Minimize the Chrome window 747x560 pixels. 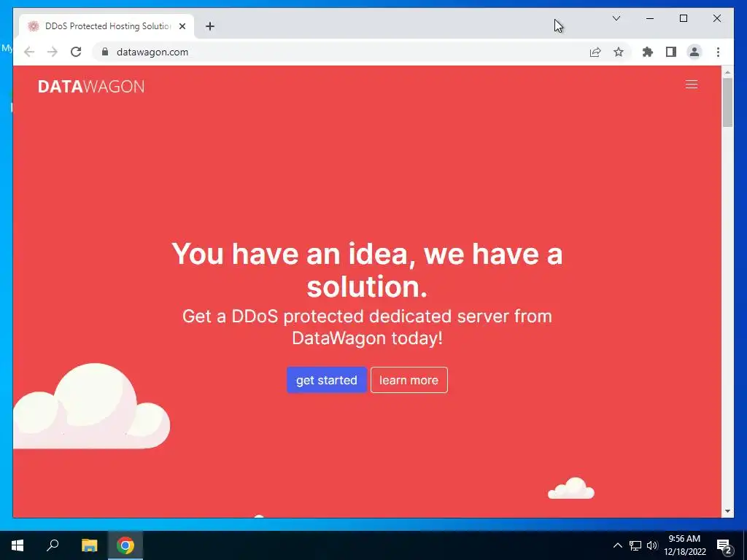[650, 18]
